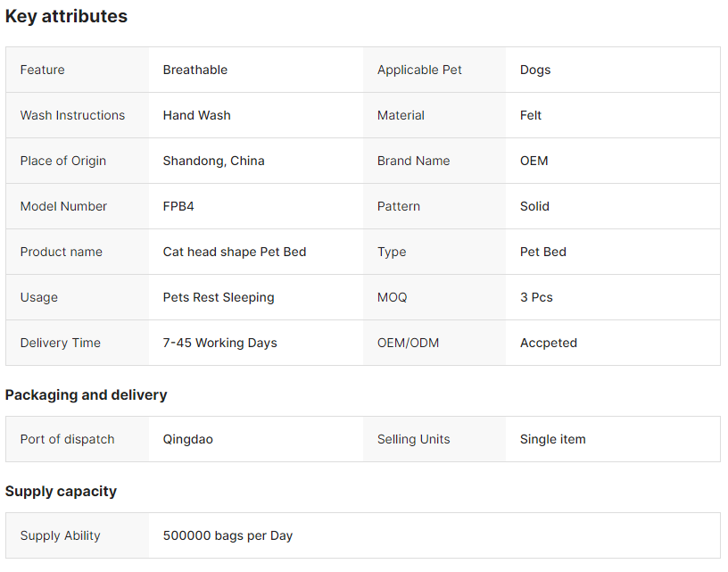This screenshot has height=572, width=728.
Task: Click the Supply capacity heading
Action: click(61, 491)
